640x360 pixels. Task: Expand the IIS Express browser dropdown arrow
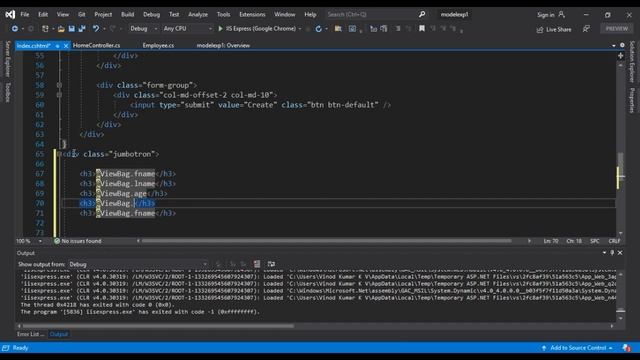(300, 29)
